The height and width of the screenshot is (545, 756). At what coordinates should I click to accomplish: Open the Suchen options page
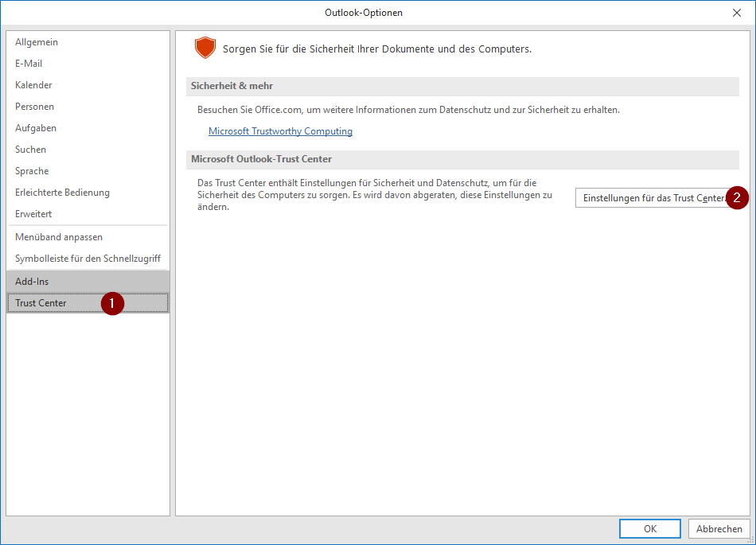[x=30, y=150]
